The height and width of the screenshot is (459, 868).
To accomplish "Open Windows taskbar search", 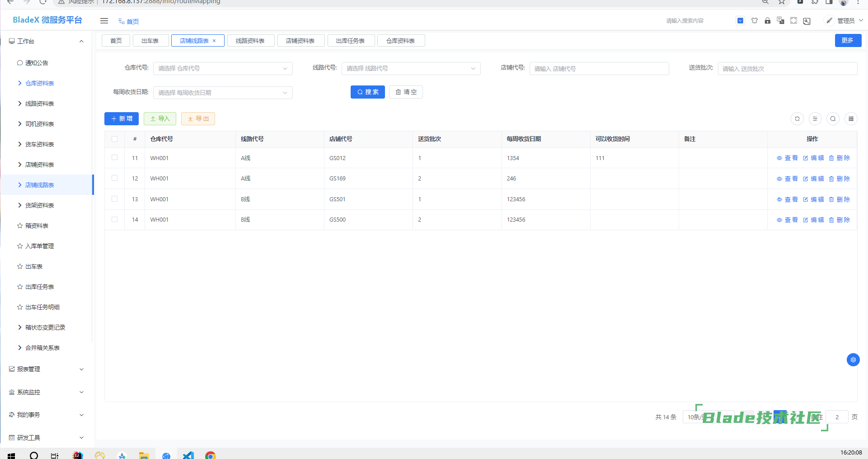I will click(x=34, y=455).
